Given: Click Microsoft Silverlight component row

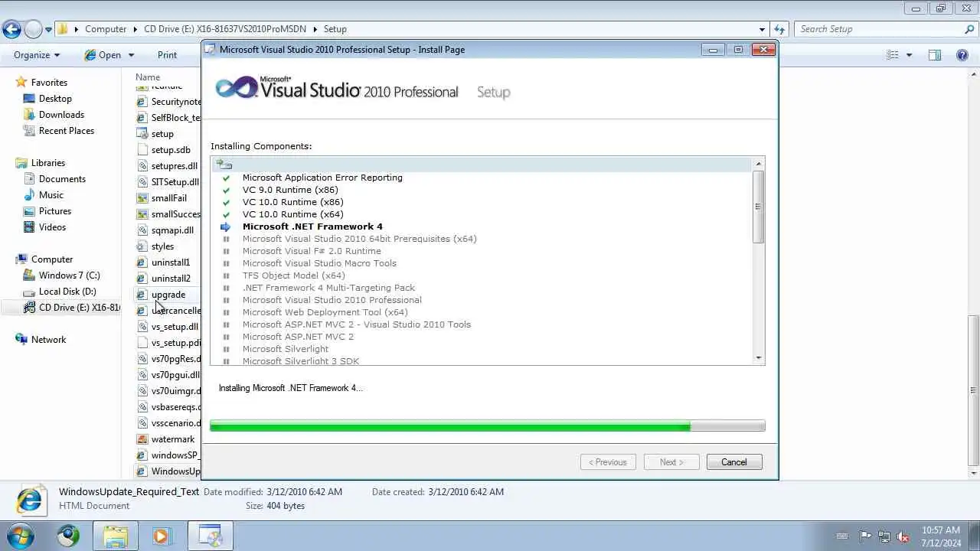Looking at the screenshot, I should 286,349.
